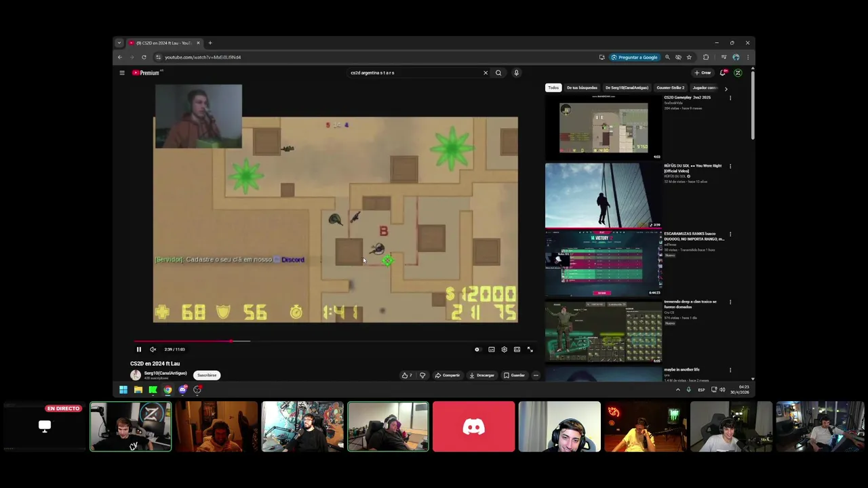Click the YouTube search magnifier button
This screenshot has height=488, width=868.
pos(498,73)
